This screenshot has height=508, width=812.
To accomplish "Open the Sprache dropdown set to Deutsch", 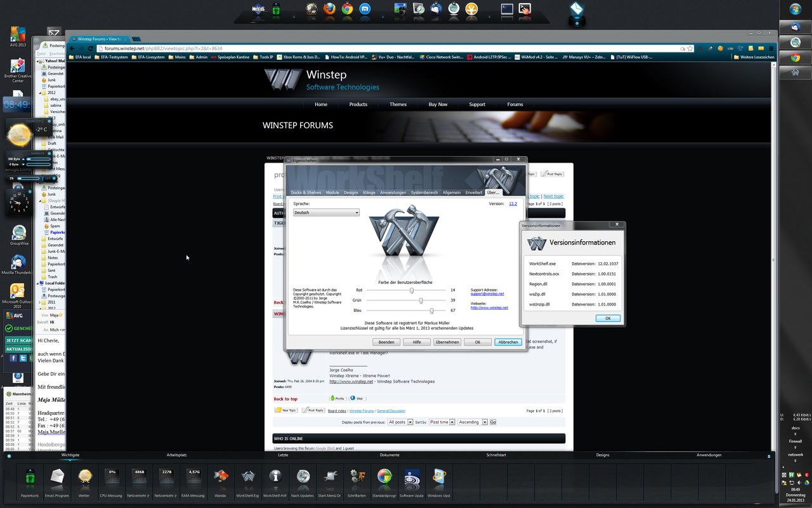I will tap(326, 213).
